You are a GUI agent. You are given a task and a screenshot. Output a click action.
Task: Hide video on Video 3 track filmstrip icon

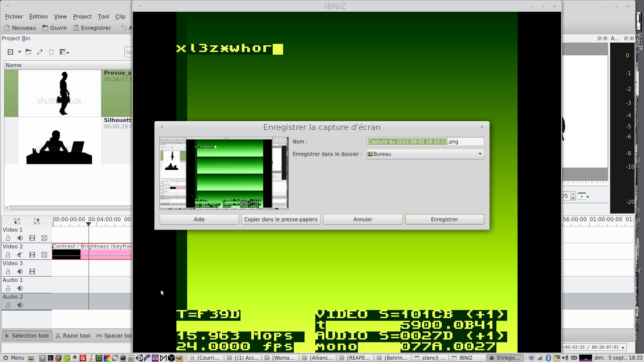coord(32,271)
